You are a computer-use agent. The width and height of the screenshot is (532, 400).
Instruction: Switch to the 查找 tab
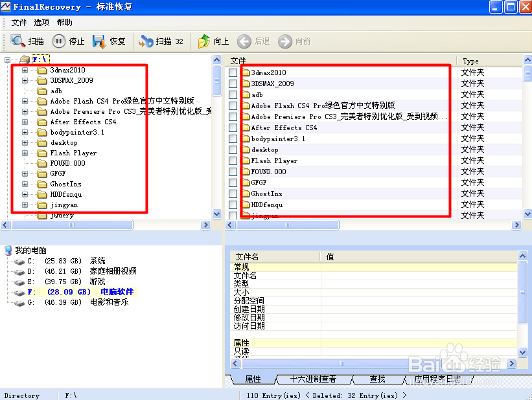click(x=377, y=379)
